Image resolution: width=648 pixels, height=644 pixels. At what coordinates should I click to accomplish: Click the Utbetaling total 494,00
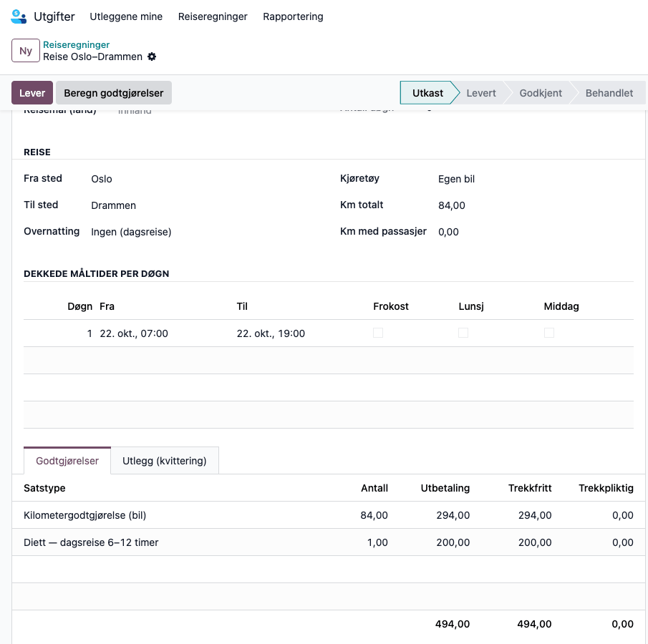point(453,624)
